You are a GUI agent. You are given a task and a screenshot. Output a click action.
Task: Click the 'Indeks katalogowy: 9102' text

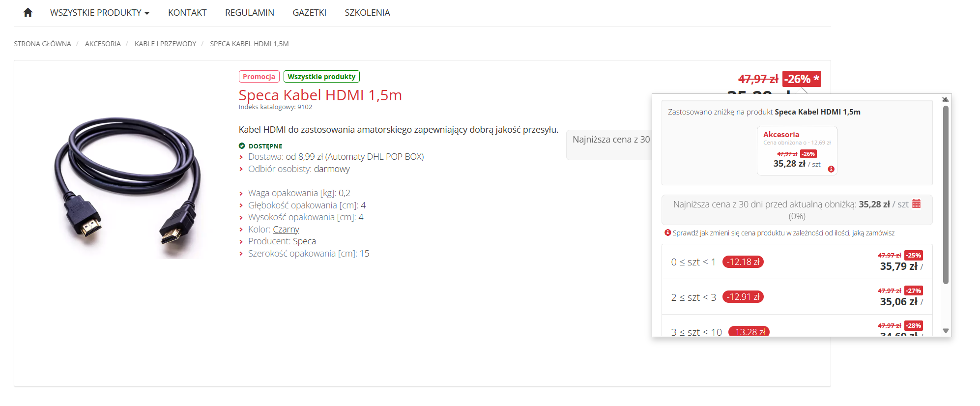point(275,107)
